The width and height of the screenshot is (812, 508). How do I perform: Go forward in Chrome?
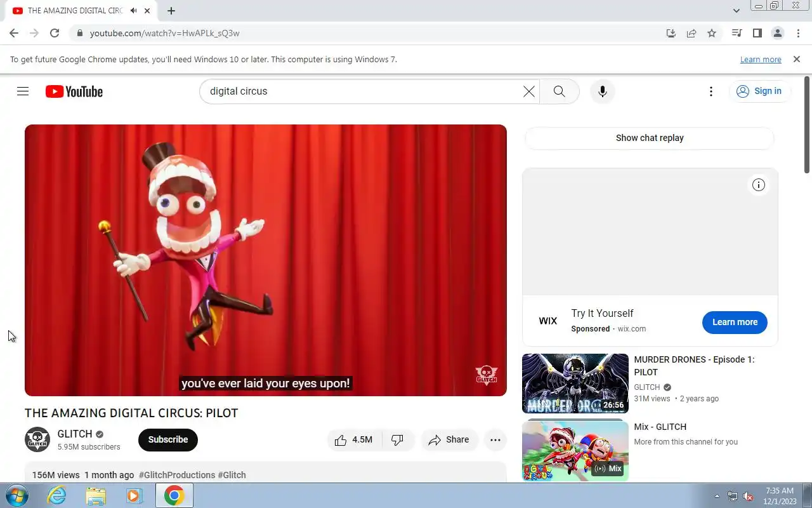coord(34,33)
